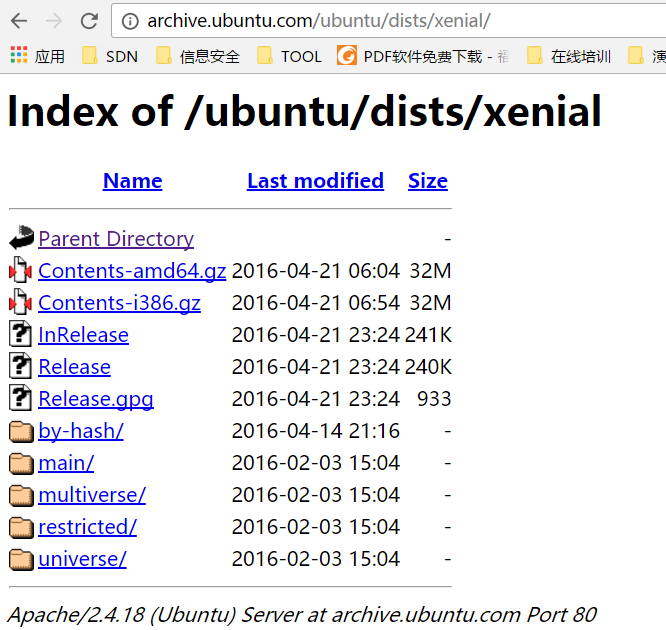Open the Release file link

[74, 367]
